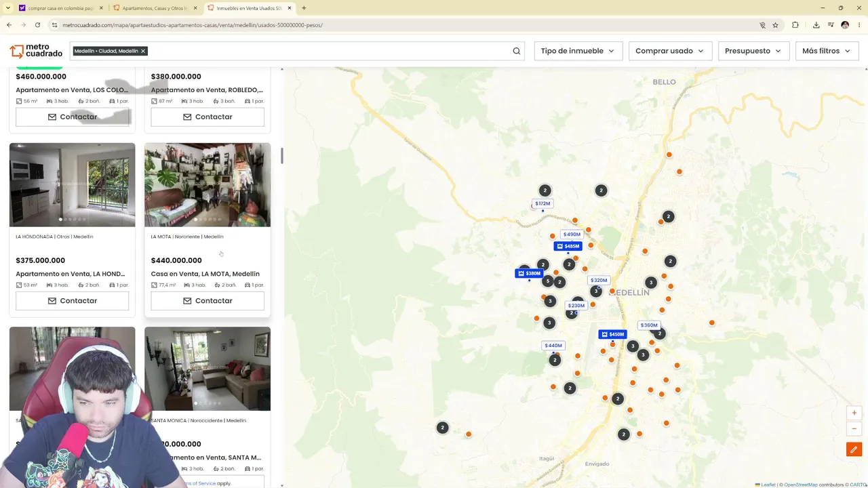The image size is (868, 488).
Task: Open the browser extensions menu
Action: (x=795, y=25)
